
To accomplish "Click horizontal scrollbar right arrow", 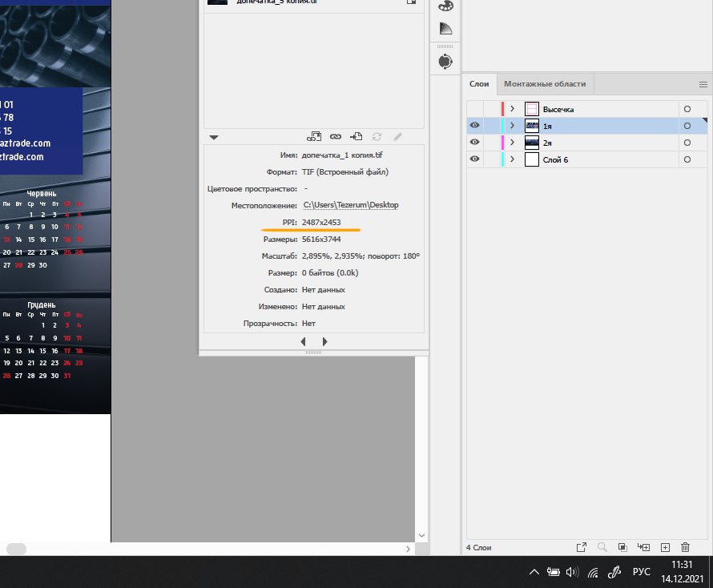I will 408,549.
